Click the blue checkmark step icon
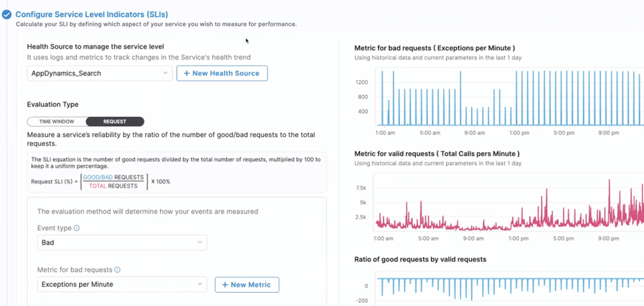Viewport: 644px width, 306px height. (x=6, y=14)
